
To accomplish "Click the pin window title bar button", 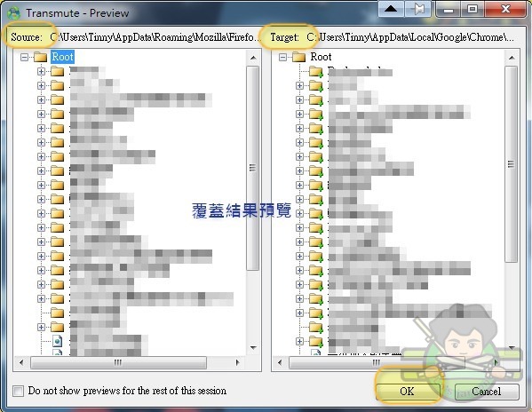I will coord(418,9).
